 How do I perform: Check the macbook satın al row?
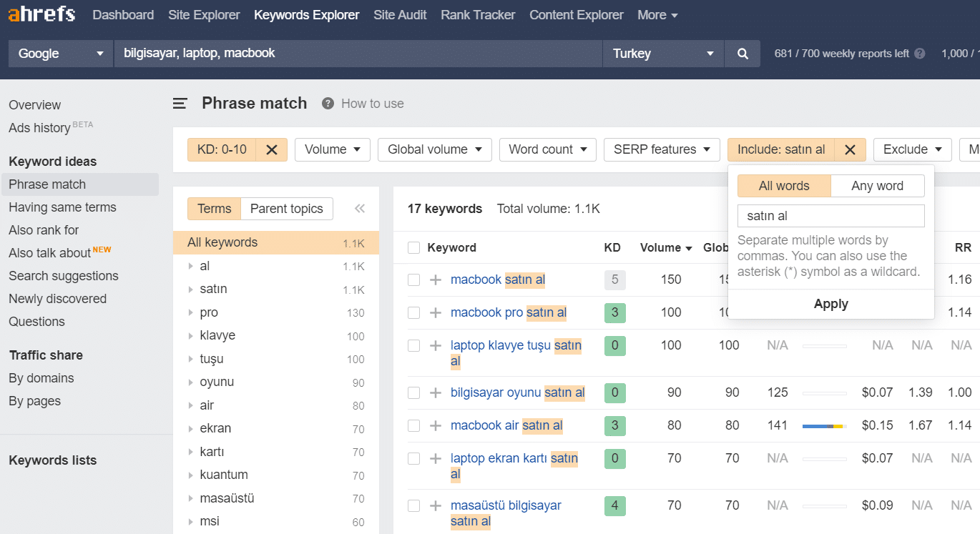click(x=413, y=280)
